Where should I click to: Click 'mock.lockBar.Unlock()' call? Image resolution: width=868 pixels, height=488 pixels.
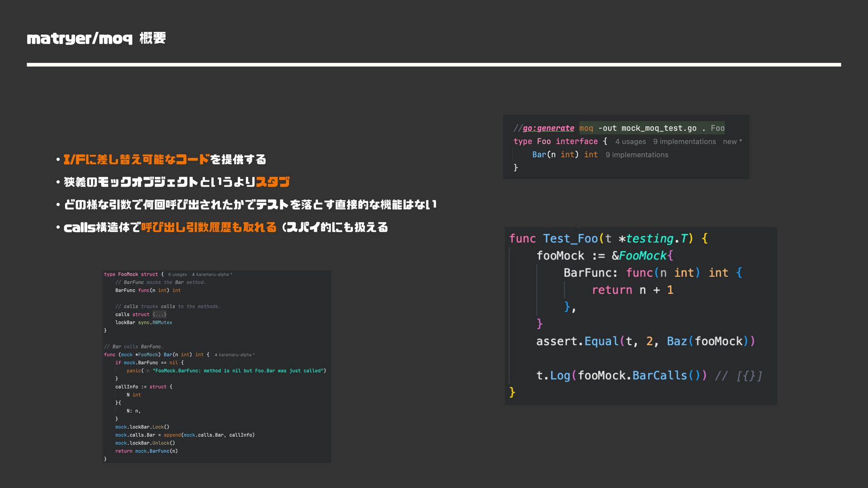pyautogui.click(x=145, y=443)
